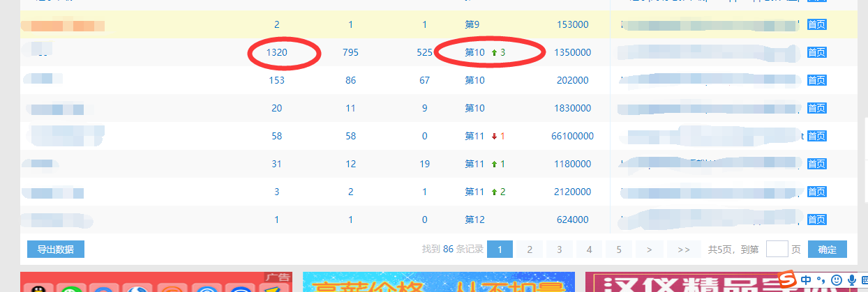Focus the 到第 page number input box

coord(777,249)
